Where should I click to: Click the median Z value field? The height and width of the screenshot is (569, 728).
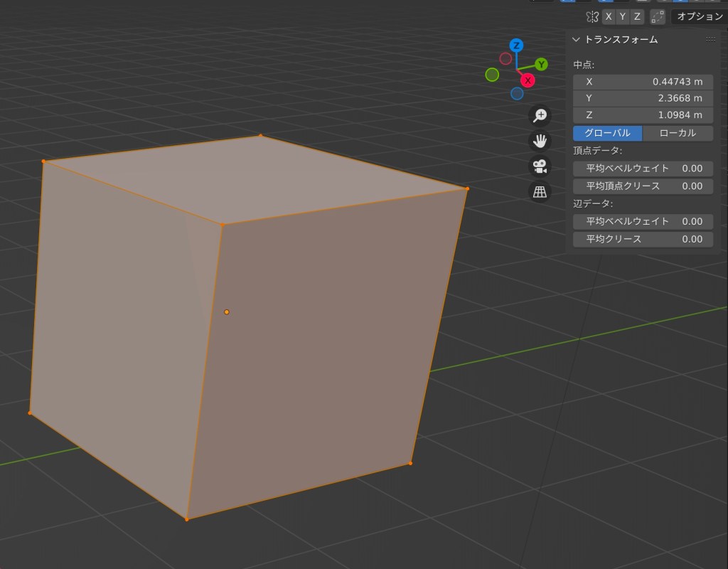tap(643, 115)
